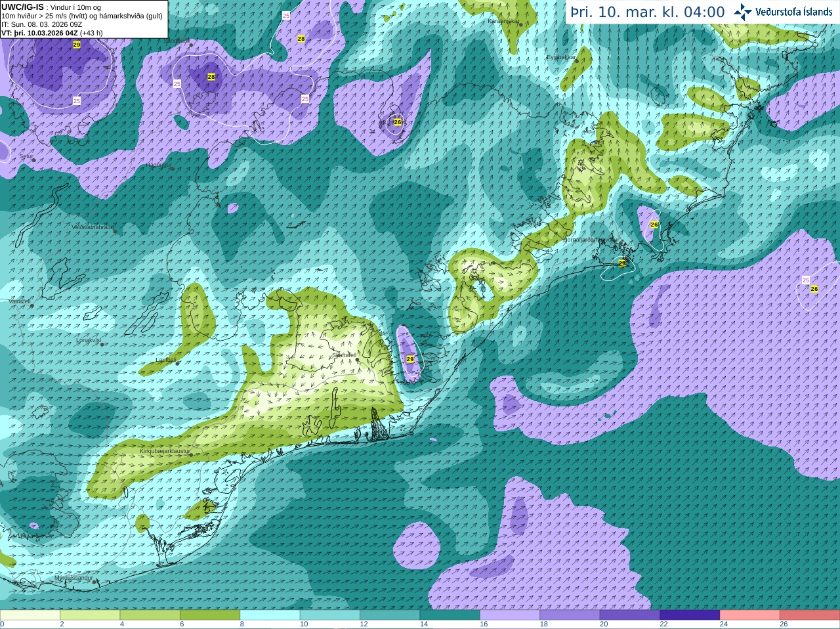
Task: Click the legend scale tick label '20'
Action: (x=604, y=624)
